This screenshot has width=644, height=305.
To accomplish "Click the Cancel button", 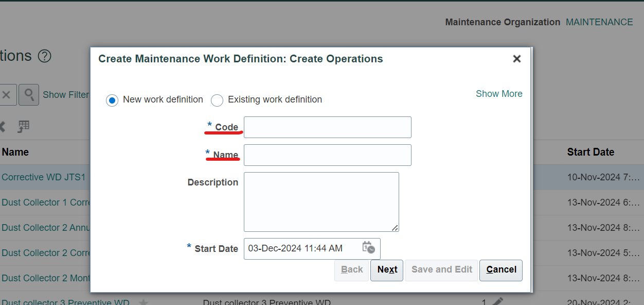I will coord(500,270).
